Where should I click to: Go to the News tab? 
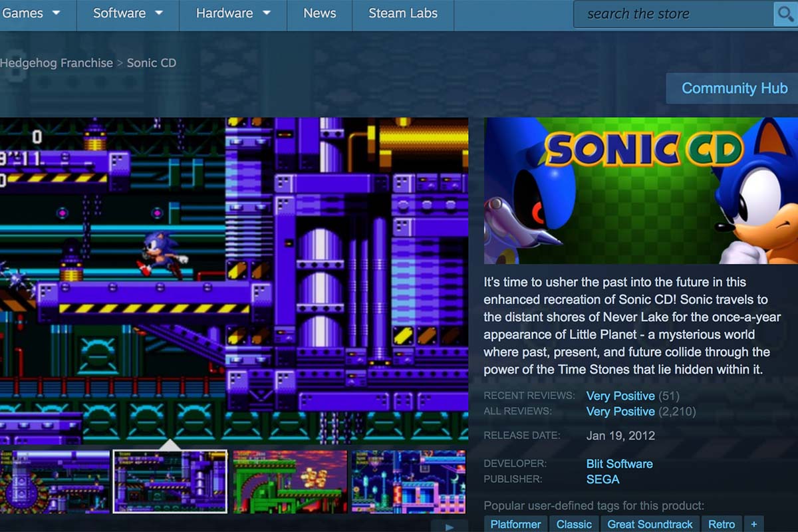pos(319,13)
